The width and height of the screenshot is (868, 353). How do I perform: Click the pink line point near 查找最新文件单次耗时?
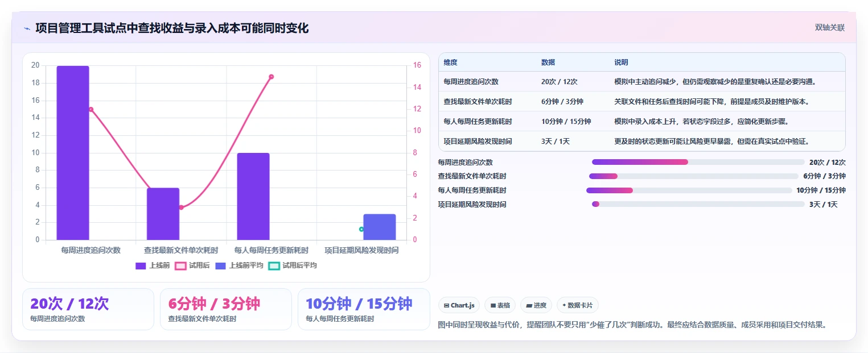tap(181, 207)
